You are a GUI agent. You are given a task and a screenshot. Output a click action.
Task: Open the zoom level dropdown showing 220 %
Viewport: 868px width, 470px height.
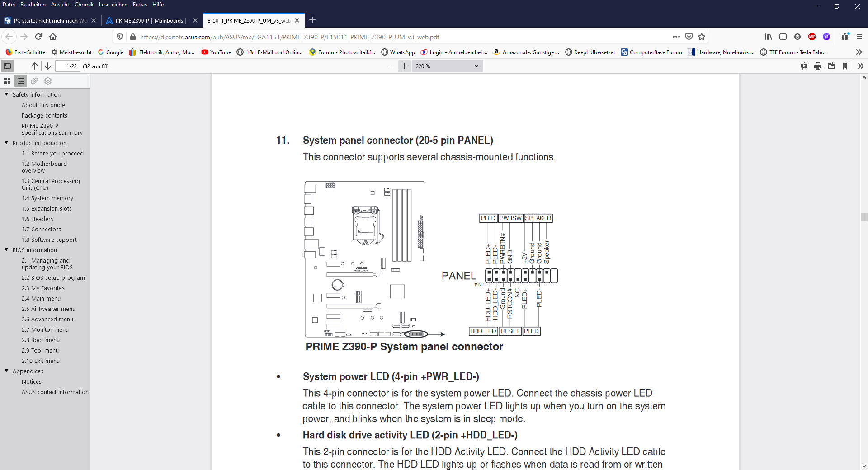click(447, 66)
